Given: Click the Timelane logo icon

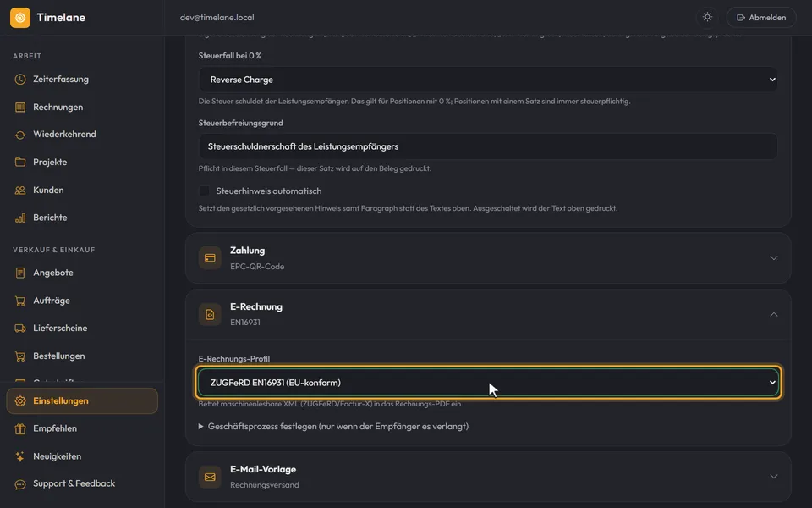Looking at the screenshot, I should (20, 18).
